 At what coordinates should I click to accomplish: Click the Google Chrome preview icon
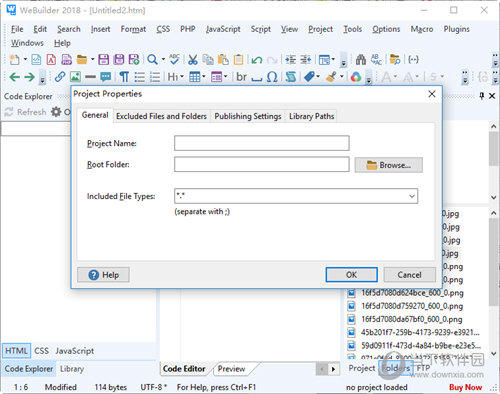point(356,77)
